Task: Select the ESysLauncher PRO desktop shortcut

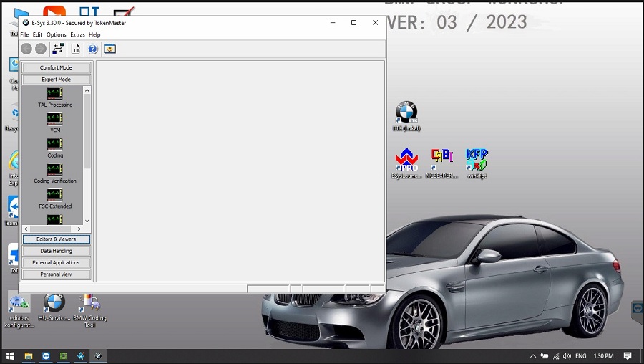Action: point(406,163)
